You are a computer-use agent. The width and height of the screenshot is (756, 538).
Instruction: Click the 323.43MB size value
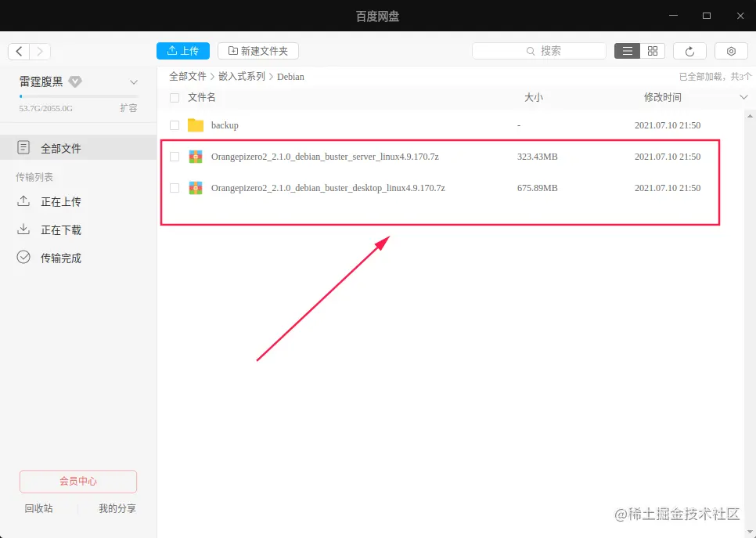pos(537,157)
